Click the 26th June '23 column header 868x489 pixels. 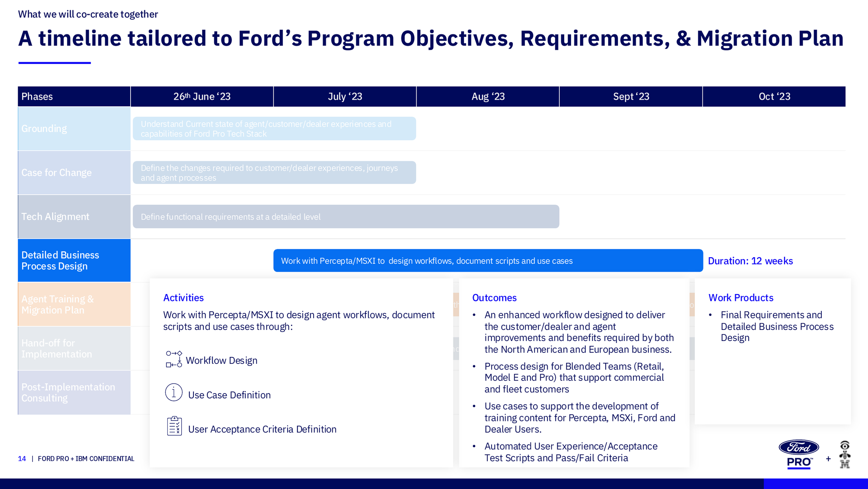tap(202, 96)
